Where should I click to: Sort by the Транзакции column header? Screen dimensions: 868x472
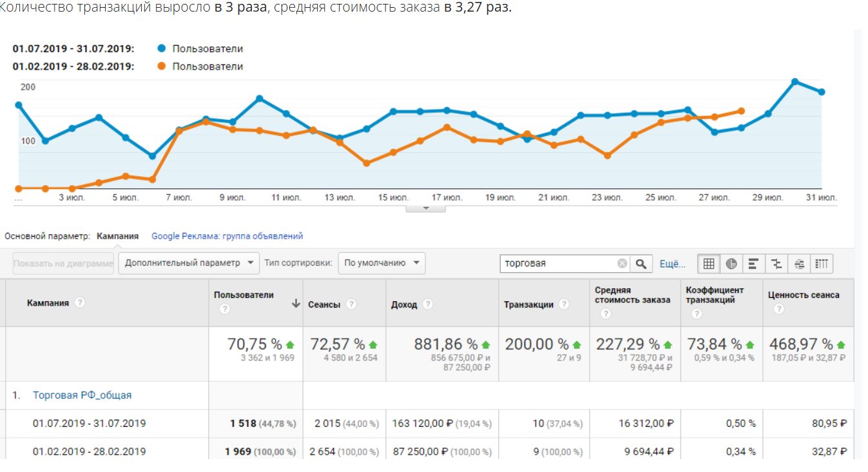[528, 304]
